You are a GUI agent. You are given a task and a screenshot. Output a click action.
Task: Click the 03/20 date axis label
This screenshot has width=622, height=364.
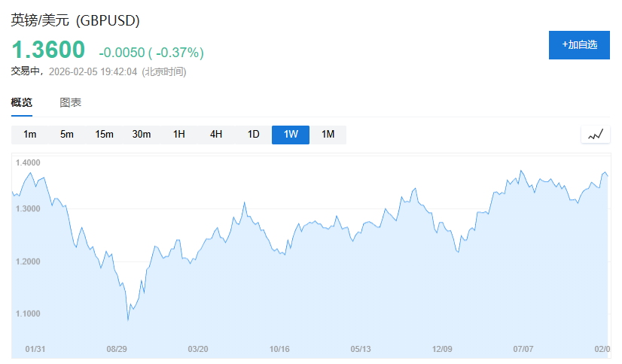coord(198,349)
